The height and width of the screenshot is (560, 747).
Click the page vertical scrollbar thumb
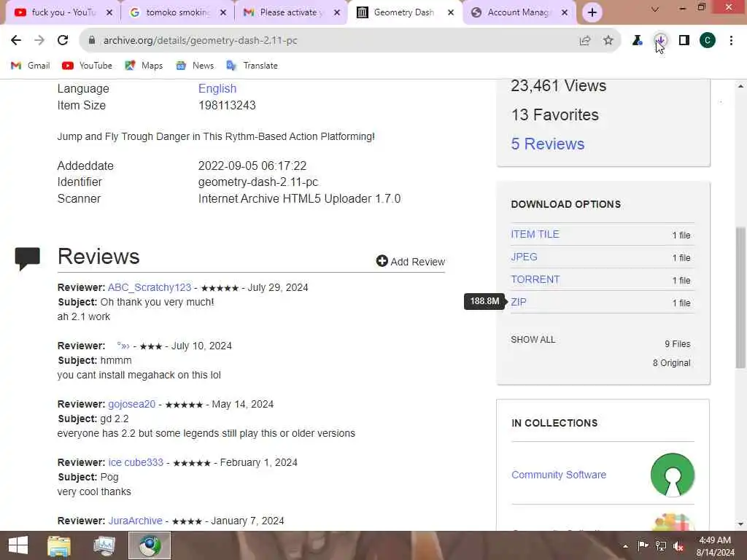coord(740,297)
